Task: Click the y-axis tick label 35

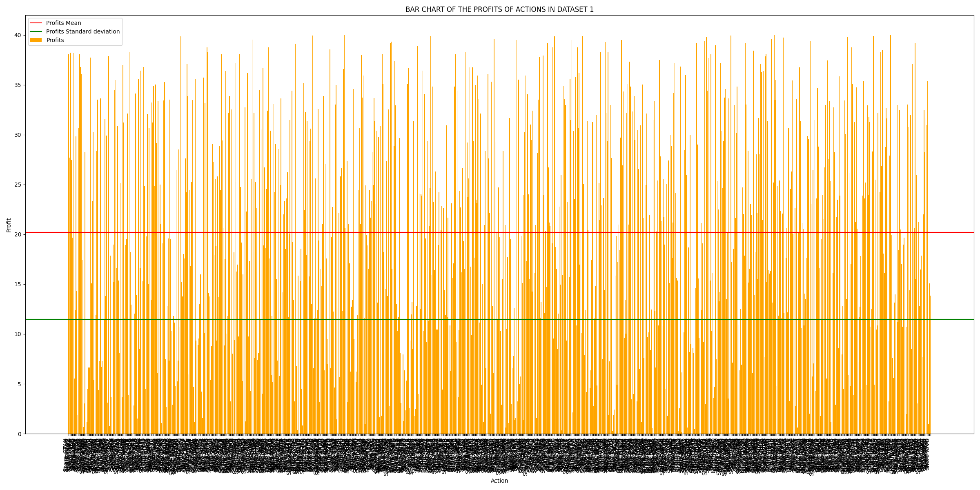Action: click(x=18, y=85)
